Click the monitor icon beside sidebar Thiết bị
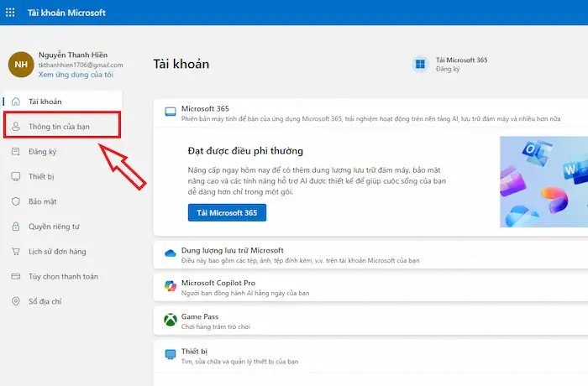This screenshot has height=386, width=588. pos(16,176)
